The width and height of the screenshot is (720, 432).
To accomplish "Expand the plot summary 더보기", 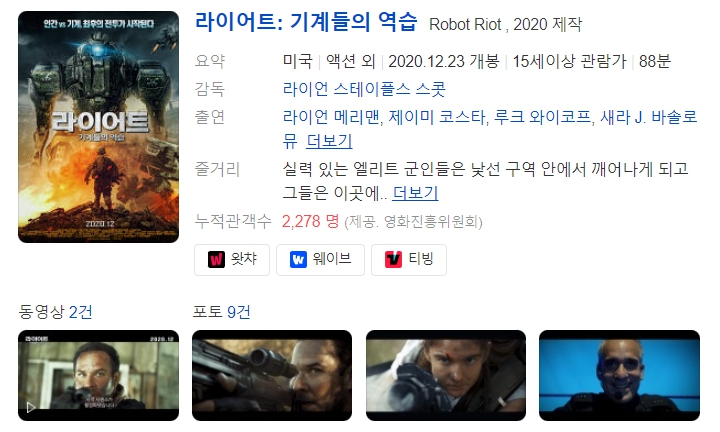I will tap(415, 193).
